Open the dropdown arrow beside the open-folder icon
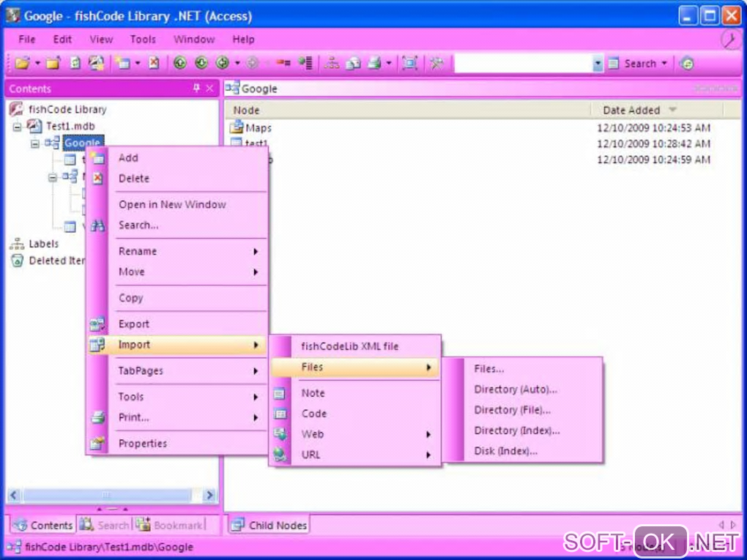This screenshot has width=747, height=560. coord(37,63)
